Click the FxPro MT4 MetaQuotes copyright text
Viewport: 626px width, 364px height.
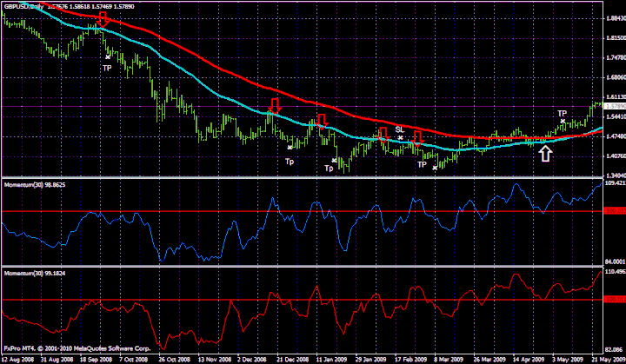tap(77, 348)
